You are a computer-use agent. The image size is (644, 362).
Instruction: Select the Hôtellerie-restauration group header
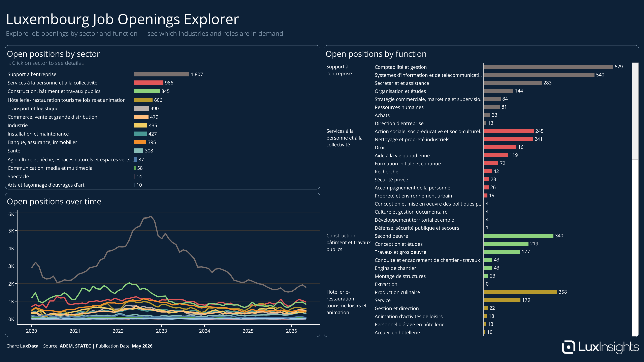click(346, 302)
